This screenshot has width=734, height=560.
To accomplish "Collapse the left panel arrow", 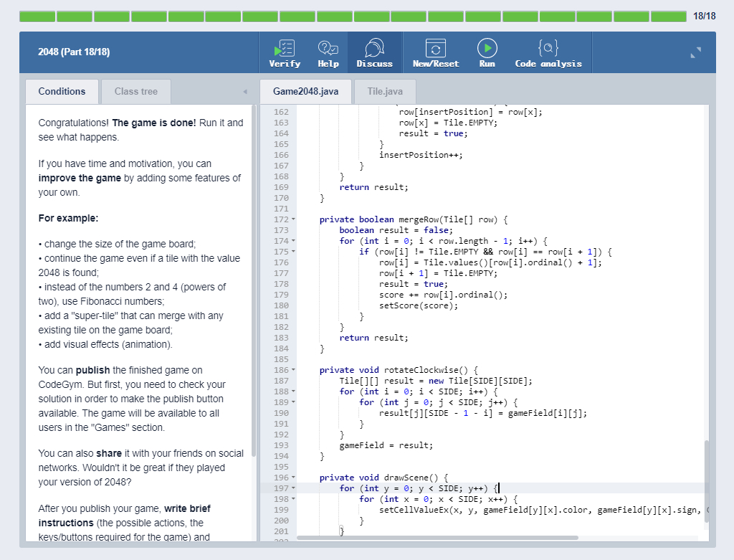I will click(245, 92).
